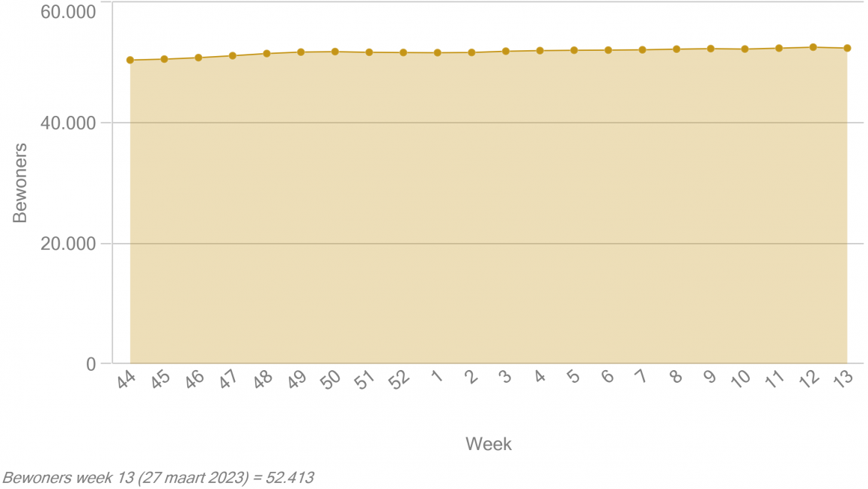Click the week 44 data point
This screenshot has height=489, width=868.
pyautogui.click(x=130, y=61)
